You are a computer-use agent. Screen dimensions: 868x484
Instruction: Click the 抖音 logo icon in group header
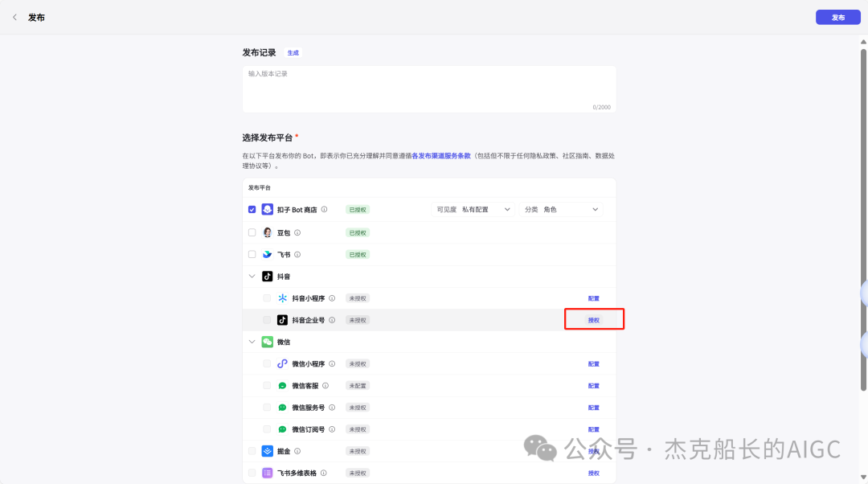pyautogui.click(x=268, y=276)
